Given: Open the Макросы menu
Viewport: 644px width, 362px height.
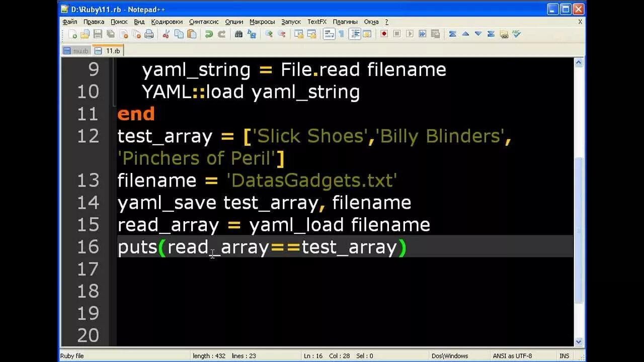Looking at the screenshot, I should (x=262, y=22).
